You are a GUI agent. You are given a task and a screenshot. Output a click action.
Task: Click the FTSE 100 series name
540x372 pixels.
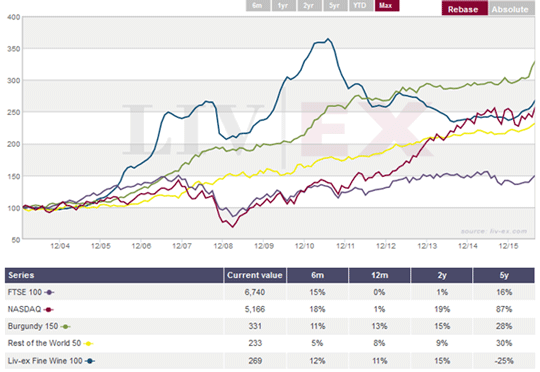tap(25, 292)
